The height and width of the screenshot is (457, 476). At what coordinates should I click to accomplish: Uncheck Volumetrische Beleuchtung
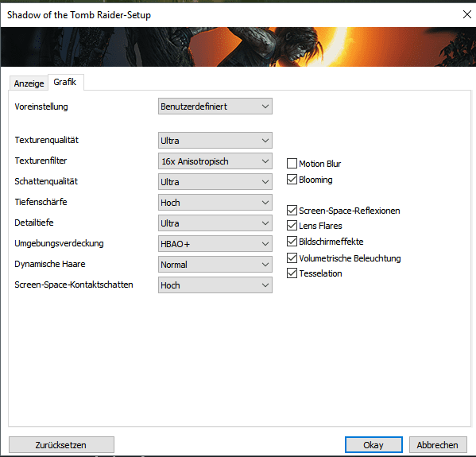(x=292, y=258)
